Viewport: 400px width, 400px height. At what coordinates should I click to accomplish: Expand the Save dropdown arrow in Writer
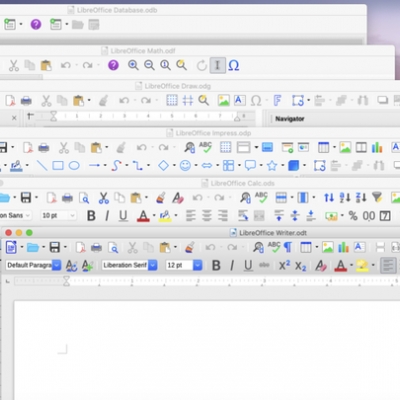pos(65,247)
